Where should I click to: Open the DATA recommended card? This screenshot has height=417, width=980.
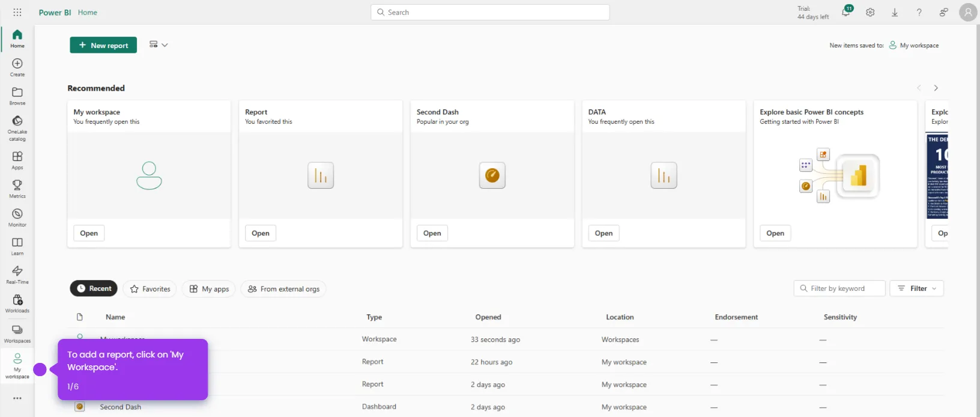pyautogui.click(x=604, y=233)
